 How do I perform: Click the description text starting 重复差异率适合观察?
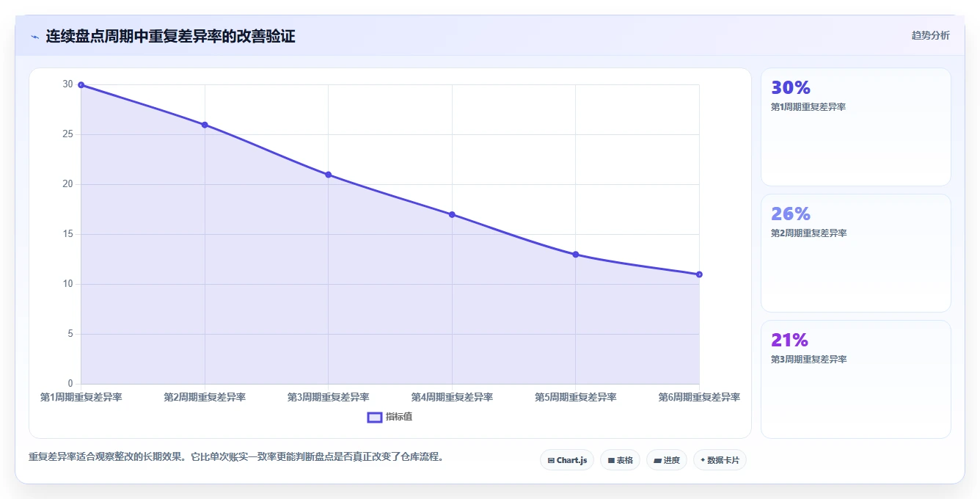(x=236, y=456)
